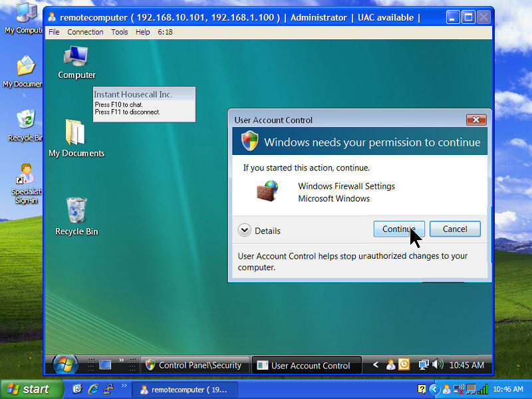The image size is (532, 399).
Task: Launch Internet Explorer from XP quick launch
Action: [x=93, y=389]
